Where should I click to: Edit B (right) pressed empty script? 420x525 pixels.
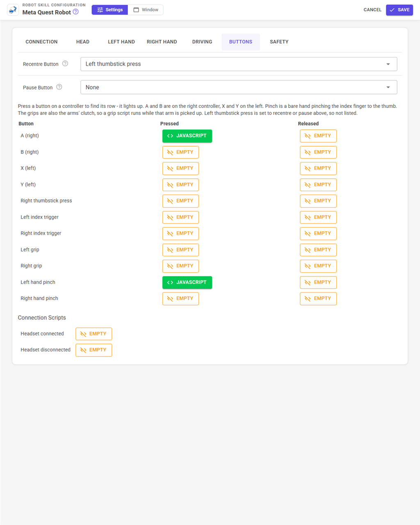click(180, 152)
